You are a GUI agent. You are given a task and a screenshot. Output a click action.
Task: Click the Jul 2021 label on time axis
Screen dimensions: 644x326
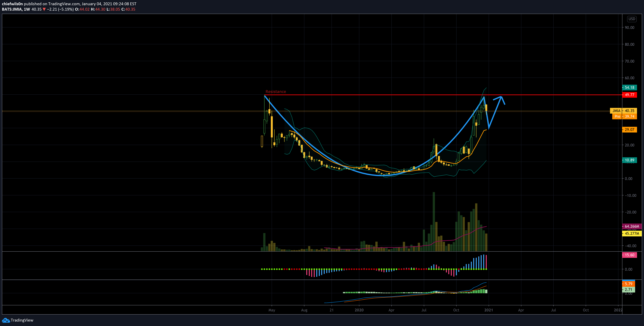click(x=553, y=310)
